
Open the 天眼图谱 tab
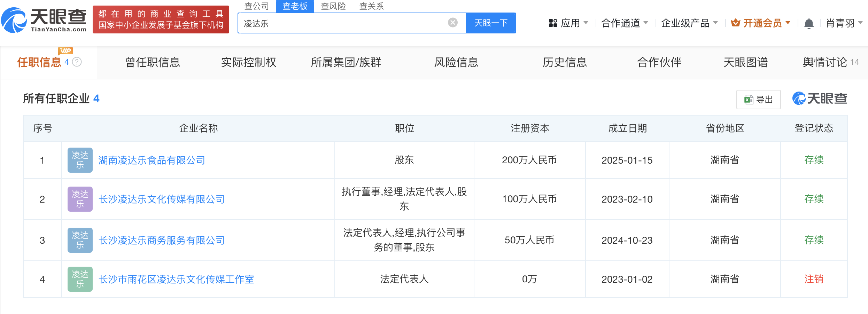[746, 62]
